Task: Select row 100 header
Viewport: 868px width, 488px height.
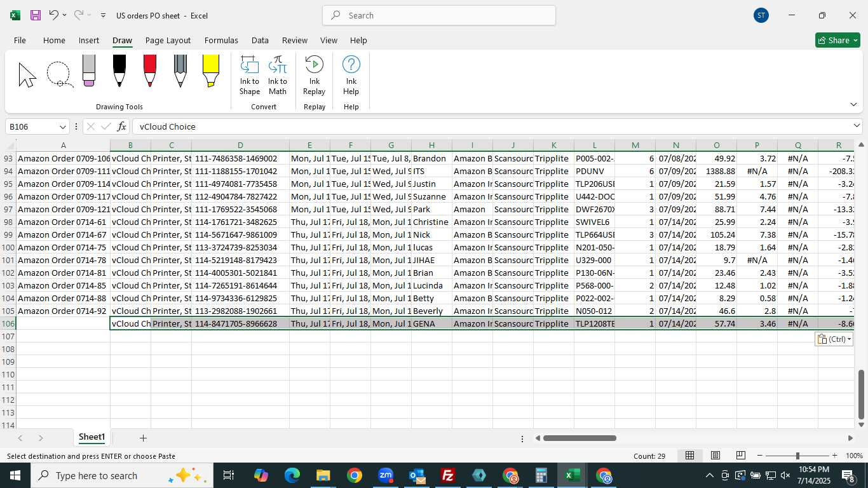Action: point(8,247)
